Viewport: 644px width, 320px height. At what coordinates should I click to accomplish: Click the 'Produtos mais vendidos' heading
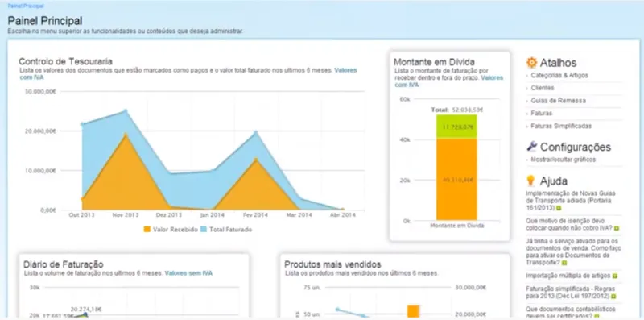point(332,264)
